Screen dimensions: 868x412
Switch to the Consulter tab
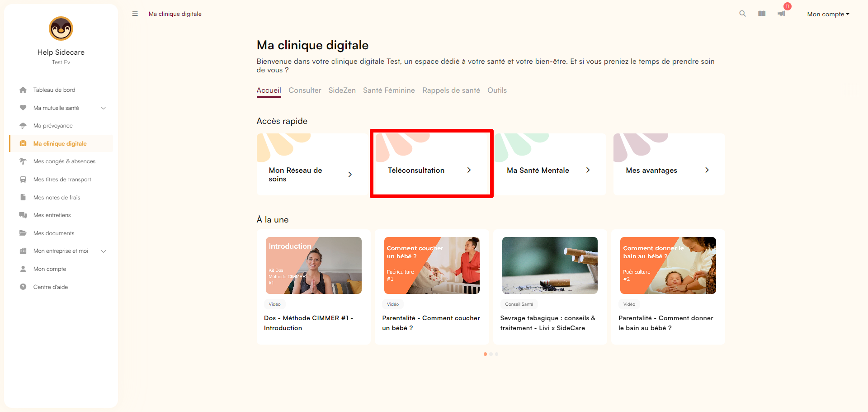click(305, 90)
